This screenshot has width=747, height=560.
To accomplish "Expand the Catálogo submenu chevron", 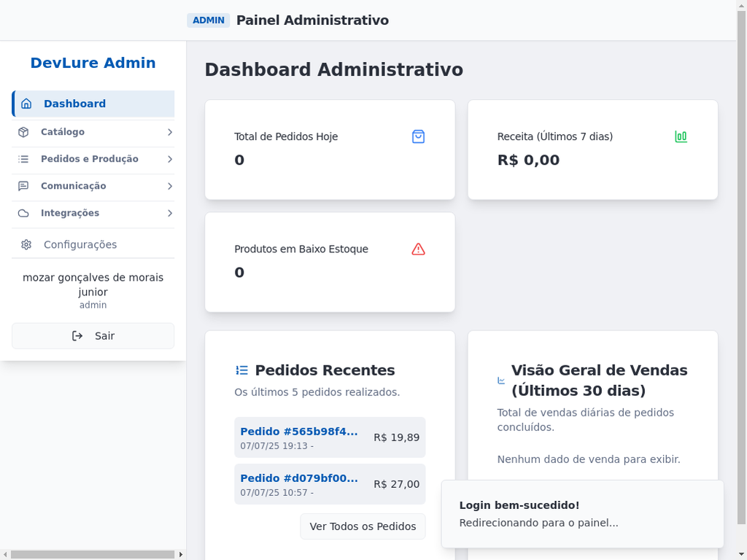I will click(x=169, y=132).
